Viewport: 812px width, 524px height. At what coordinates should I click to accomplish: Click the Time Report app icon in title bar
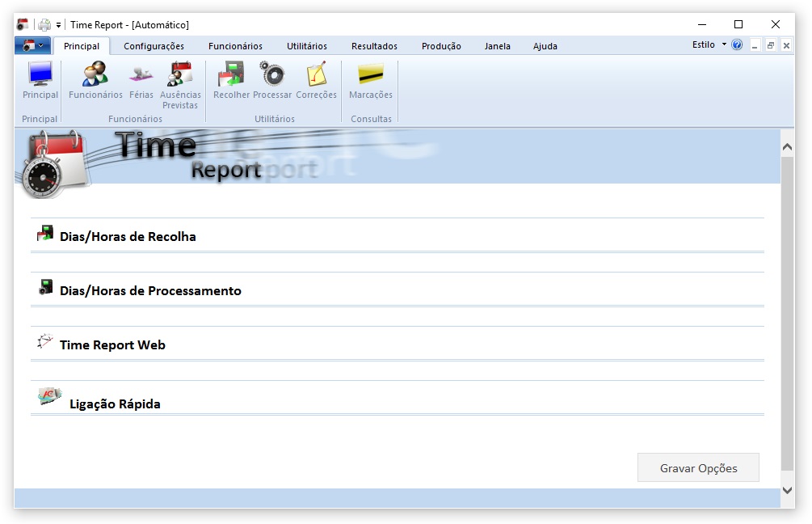pyautogui.click(x=23, y=24)
